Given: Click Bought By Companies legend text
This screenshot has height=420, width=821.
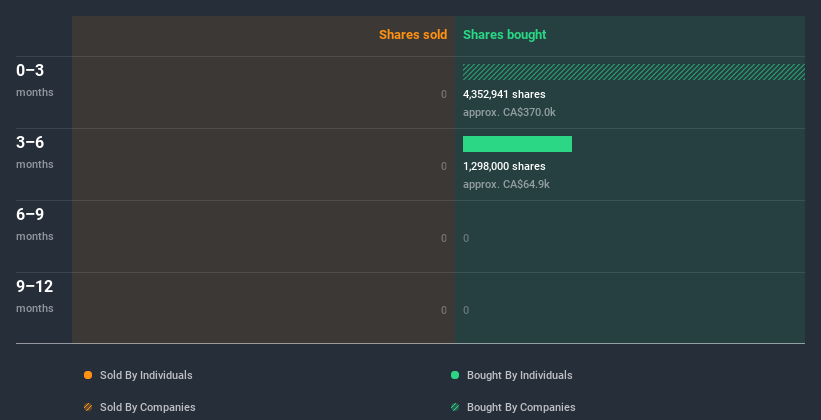Looking at the screenshot, I should click(x=521, y=407).
